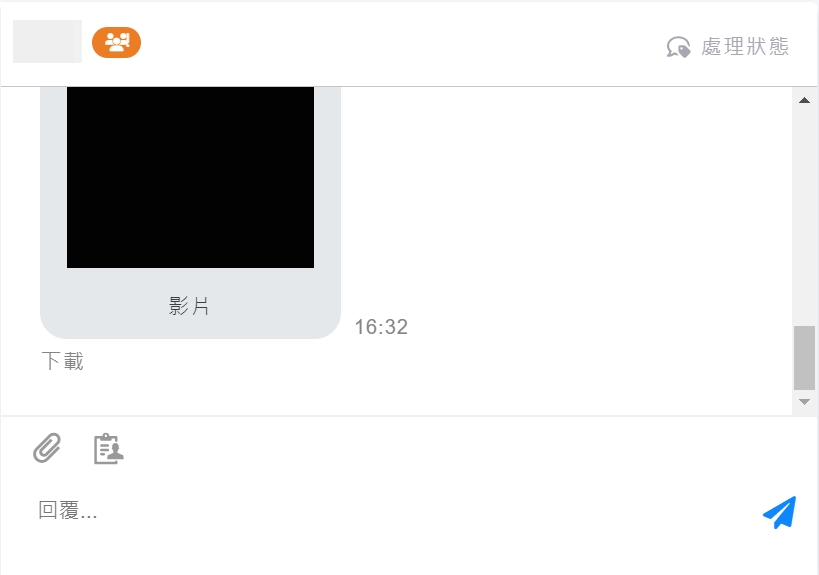Open the 處理狀態 chat tag icon
The width and height of the screenshot is (819, 575).
tap(678, 47)
